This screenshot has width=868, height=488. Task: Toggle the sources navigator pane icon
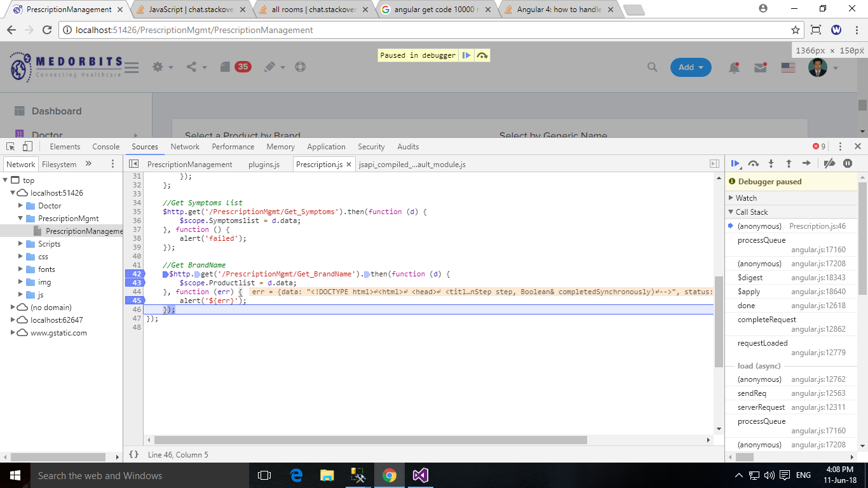(133, 164)
